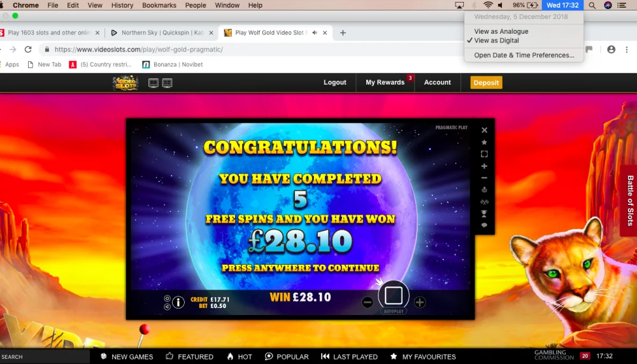This screenshot has width=637, height=364.
Task: Stop spin with the square button
Action: pos(393,295)
